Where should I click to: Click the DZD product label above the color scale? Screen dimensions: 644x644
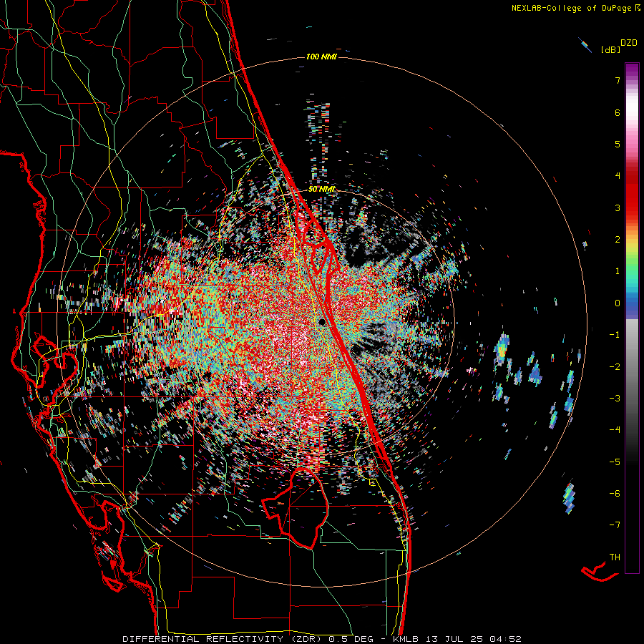click(x=628, y=43)
